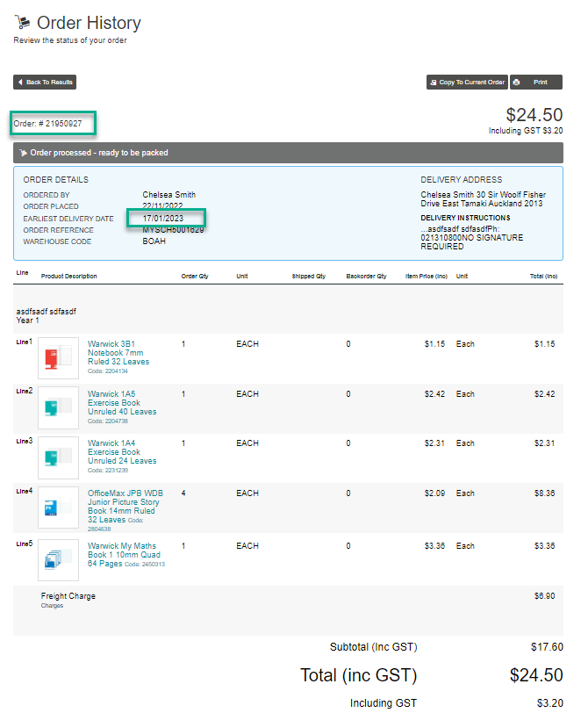Image resolution: width=588 pixels, height=720 pixels.
Task: Click the OfficeMax Junior Story Book thumbnail
Action: 58,508
